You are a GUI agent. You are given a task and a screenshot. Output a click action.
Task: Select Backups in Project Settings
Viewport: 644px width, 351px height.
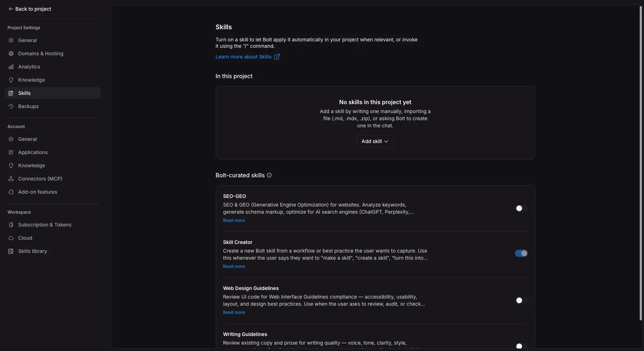tap(52, 106)
